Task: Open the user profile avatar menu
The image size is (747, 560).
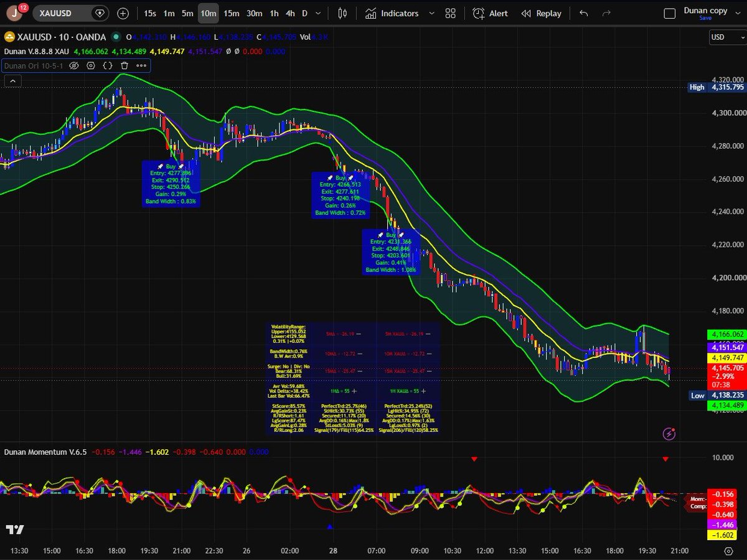Action: (14, 12)
